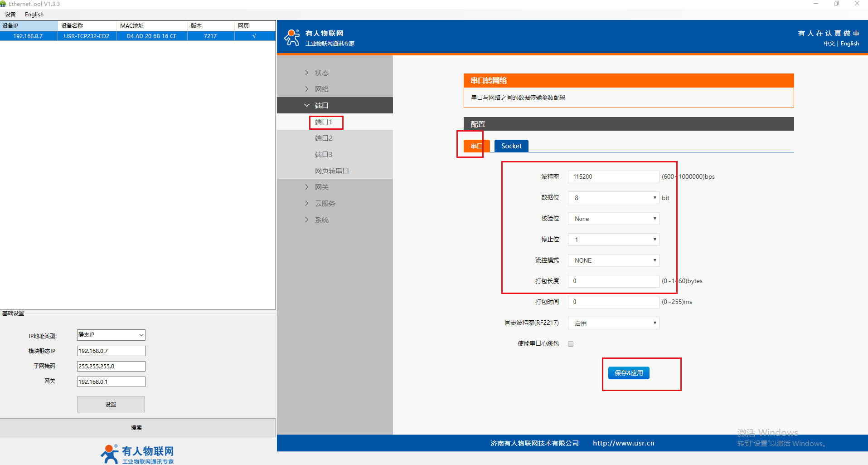
Task: Open the 校验位 dropdown set to None
Action: (613, 219)
